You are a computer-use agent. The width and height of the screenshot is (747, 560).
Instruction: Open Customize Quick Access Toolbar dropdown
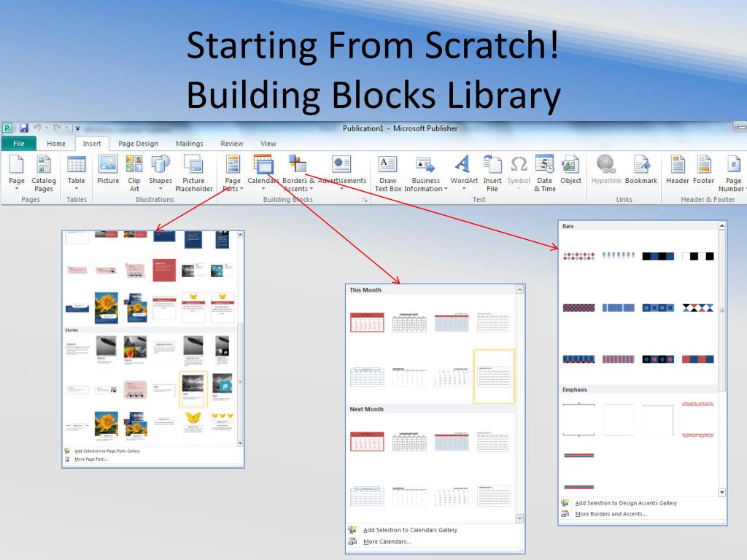pyautogui.click(x=77, y=128)
